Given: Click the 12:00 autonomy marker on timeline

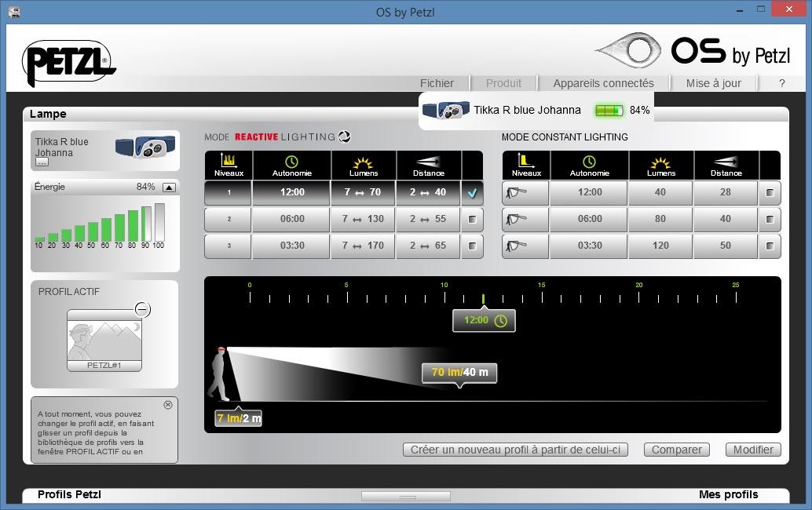Looking at the screenshot, I should click(484, 320).
